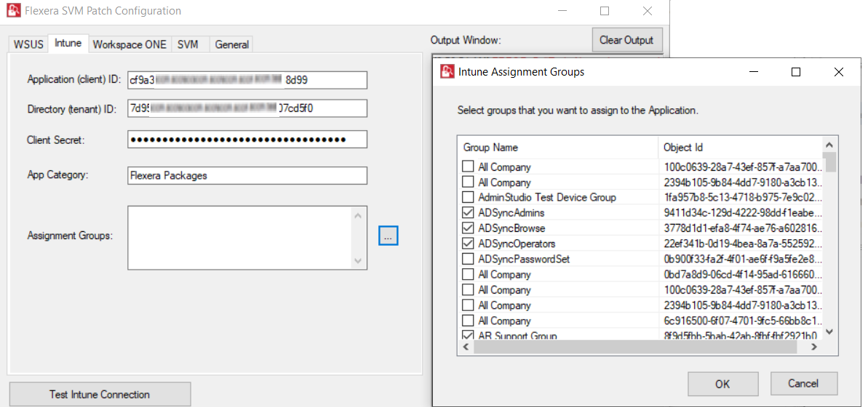
Task: Click inside the Assignment Groups text box
Action: pos(239,237)
